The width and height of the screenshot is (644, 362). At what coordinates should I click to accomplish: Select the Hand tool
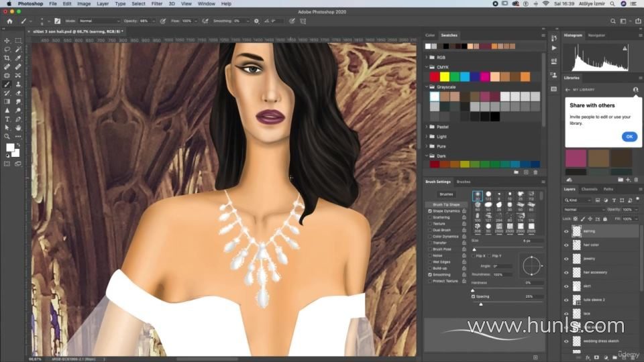pos(18,127)
